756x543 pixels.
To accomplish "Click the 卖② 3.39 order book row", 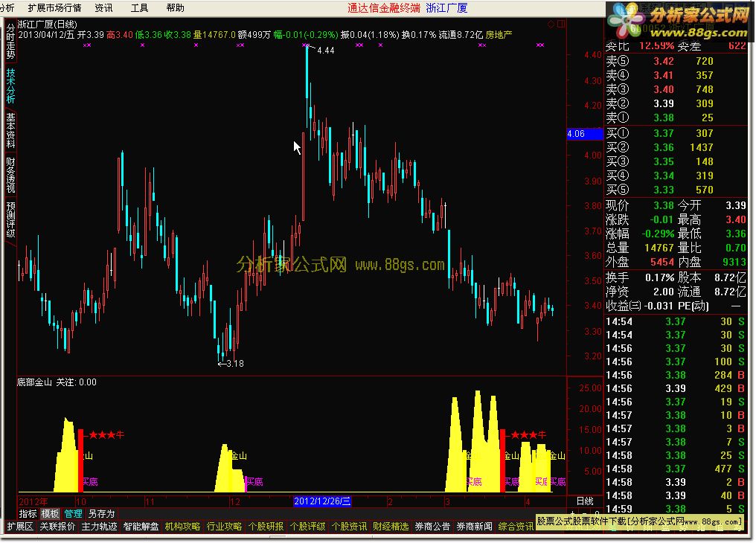I will (676, 103).
